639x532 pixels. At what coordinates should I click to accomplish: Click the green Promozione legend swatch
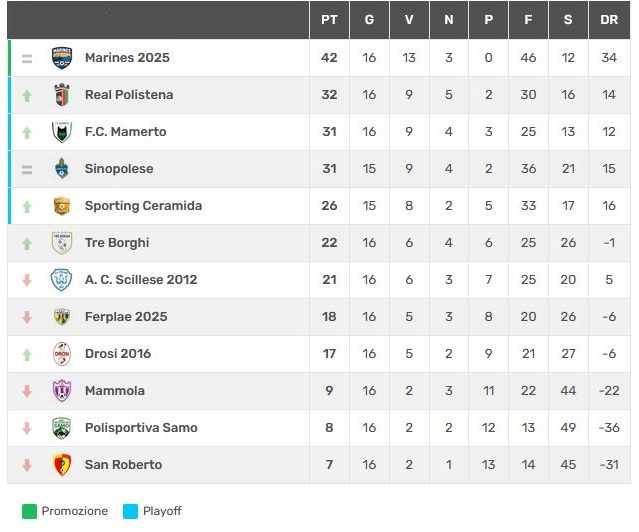tap(29, 511)
